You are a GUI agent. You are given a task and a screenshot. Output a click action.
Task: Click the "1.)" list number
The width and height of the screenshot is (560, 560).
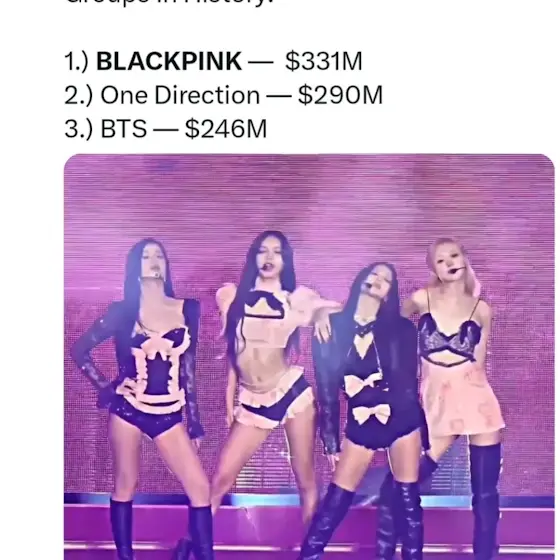(x=76, y=61)
